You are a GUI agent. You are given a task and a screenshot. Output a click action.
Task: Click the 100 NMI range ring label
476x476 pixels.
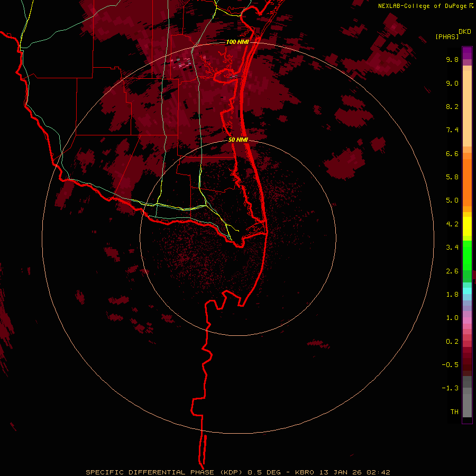pyautogui.click(x=237, y=42)
